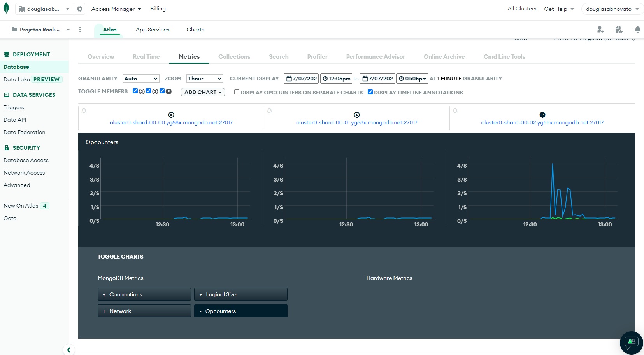Enable display opcounters on separate charts
The height and width of the screenshot is (355, 644).
click(237, 92)
